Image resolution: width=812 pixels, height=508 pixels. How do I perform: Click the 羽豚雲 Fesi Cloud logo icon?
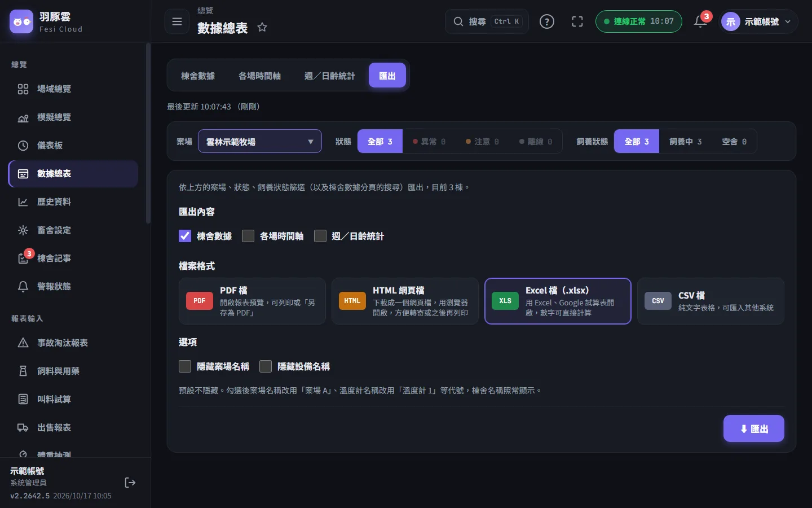tap(21, 21)
